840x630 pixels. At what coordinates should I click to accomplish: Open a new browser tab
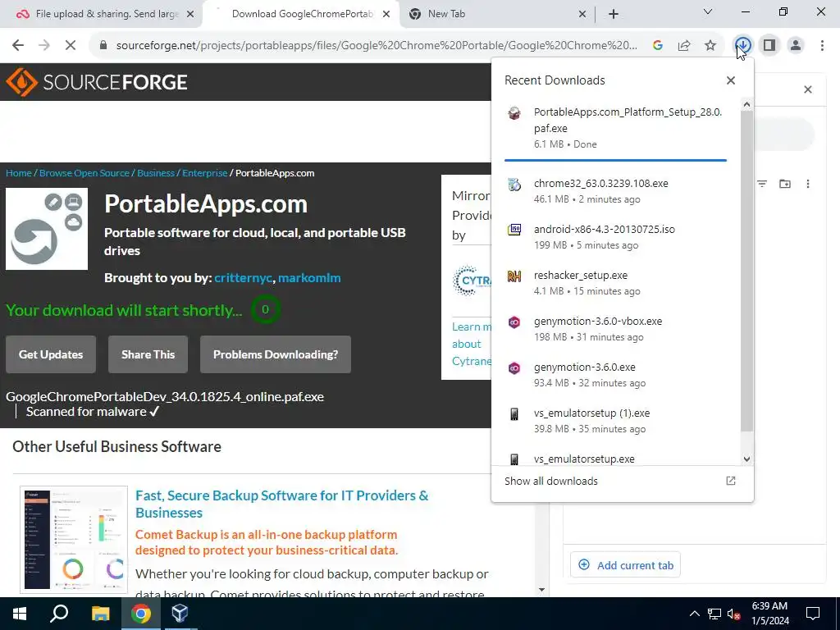click(614, 15)
